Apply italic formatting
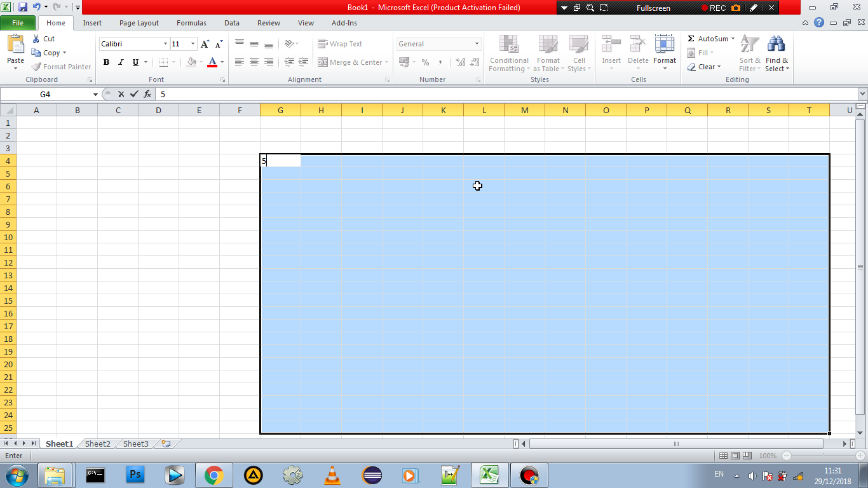This screenshot has height=488, width=868. click(x=120, y=62)
